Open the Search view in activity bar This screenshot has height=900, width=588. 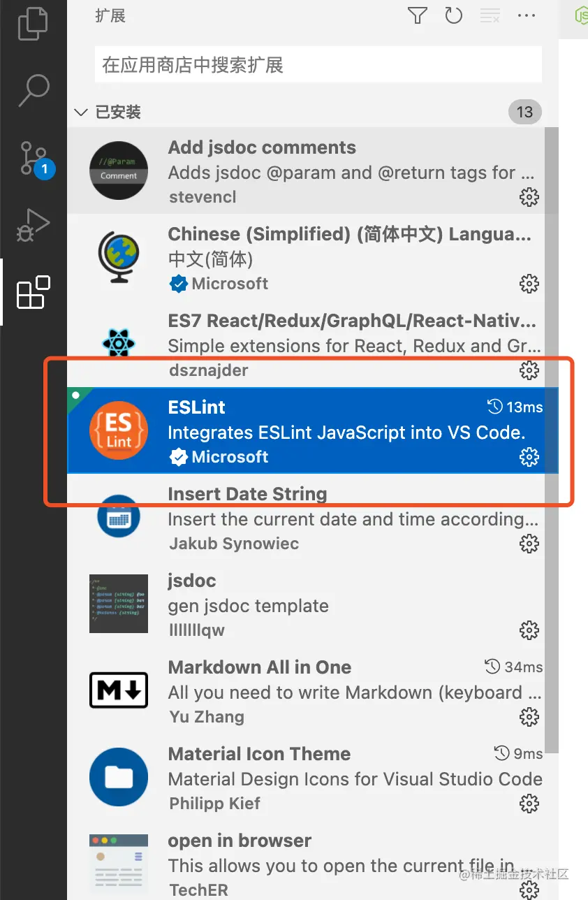(33, 90)
